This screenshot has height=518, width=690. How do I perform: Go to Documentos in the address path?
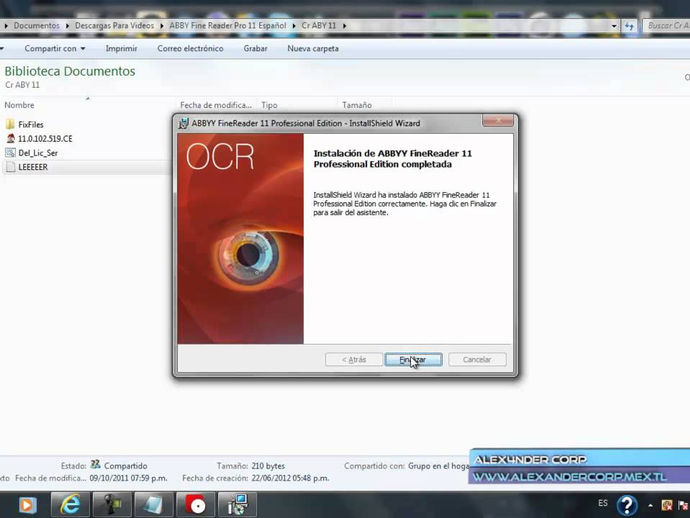37,26
